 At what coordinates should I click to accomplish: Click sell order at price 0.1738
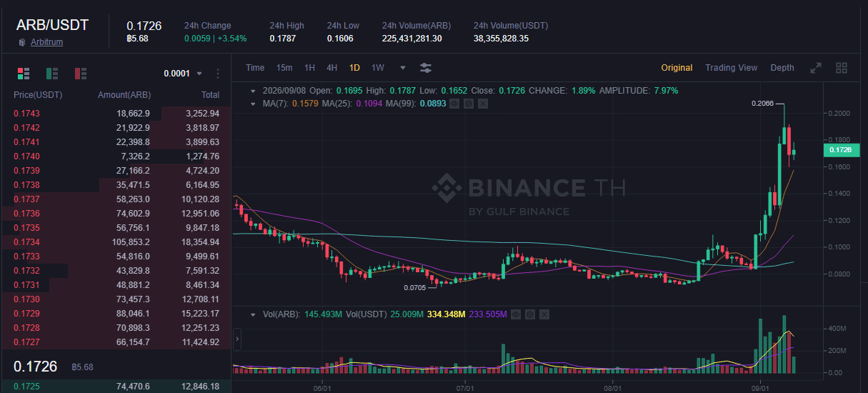click(116, 185)
